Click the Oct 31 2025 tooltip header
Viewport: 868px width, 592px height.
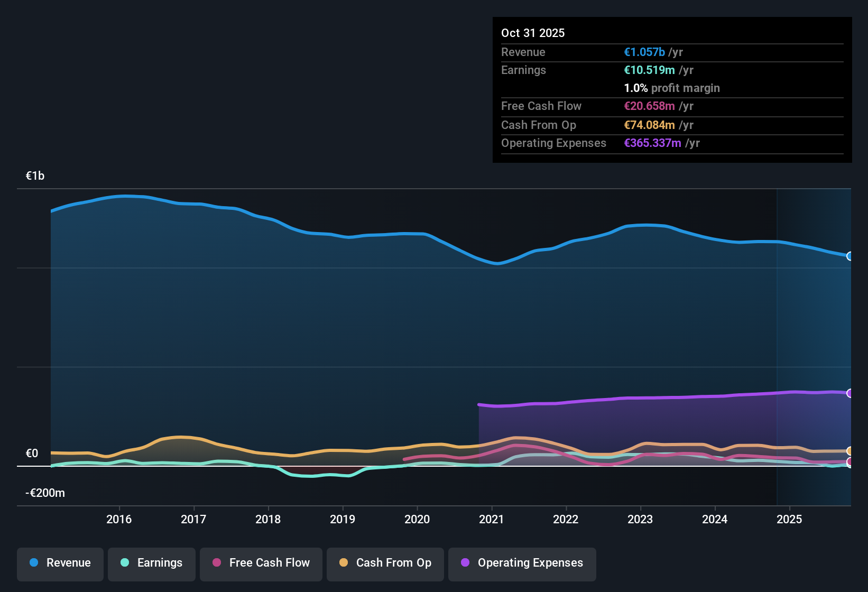(x=533, y=33)
